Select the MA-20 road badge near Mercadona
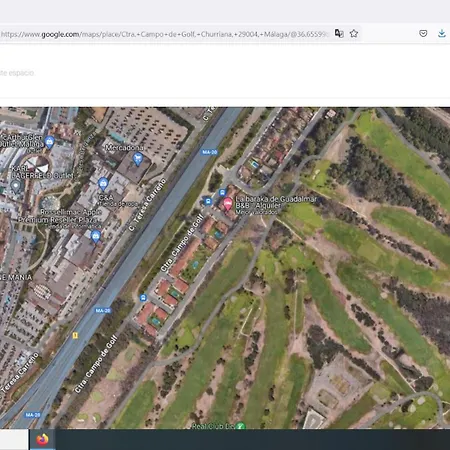450x450 pixels. (x=210, y=152)
